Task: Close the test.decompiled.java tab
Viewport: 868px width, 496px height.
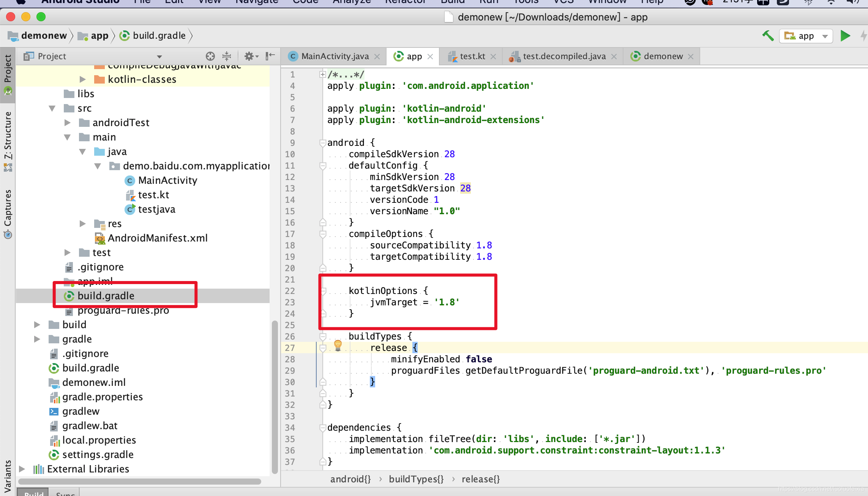Action: pos(614,57)
